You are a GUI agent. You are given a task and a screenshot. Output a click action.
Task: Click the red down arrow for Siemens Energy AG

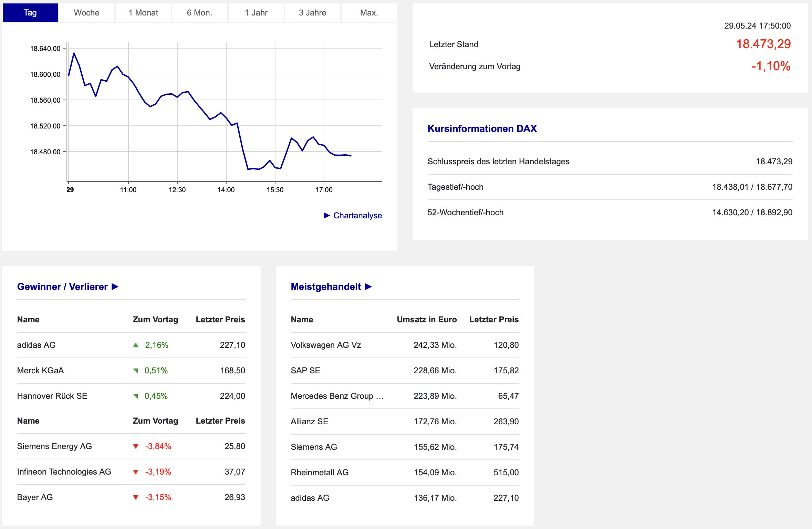[x=136, y=446]
